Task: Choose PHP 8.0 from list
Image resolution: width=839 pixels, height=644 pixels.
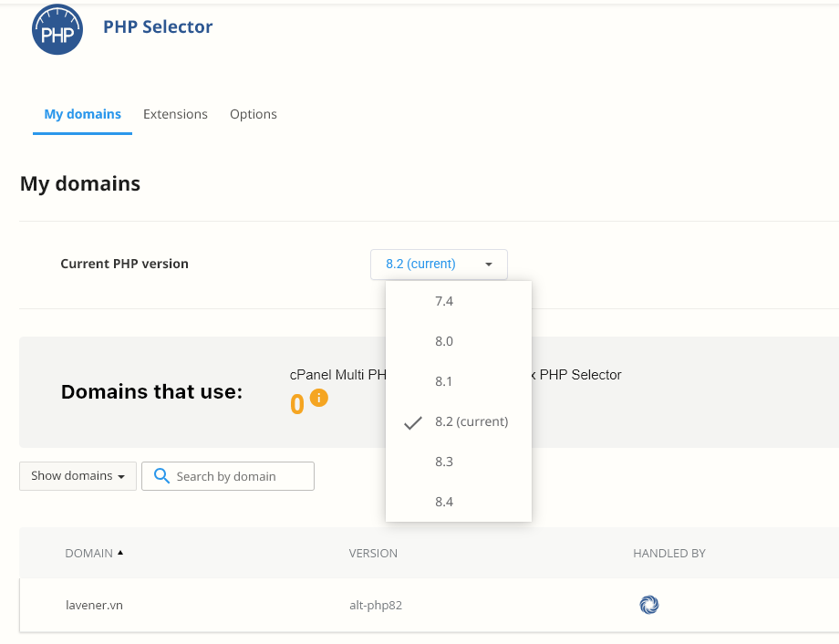Action: pyautogui.click(x=444, y=341)
